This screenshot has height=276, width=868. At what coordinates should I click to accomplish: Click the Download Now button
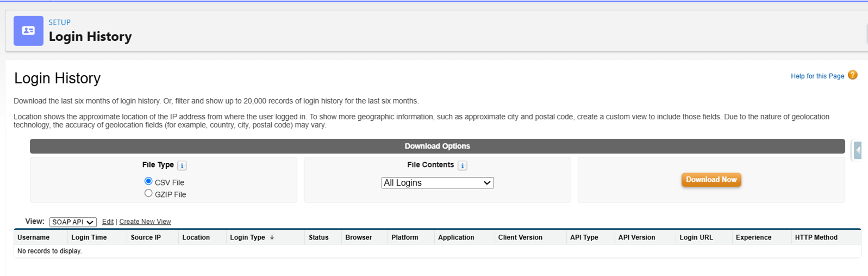(x=711, y=180)
